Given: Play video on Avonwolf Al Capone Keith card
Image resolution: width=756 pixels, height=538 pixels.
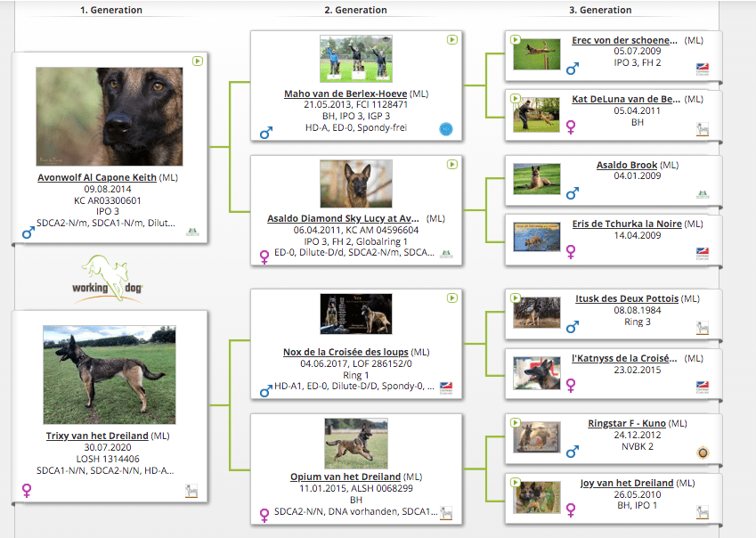Looking at the screenshot, I should coord(197,61).
